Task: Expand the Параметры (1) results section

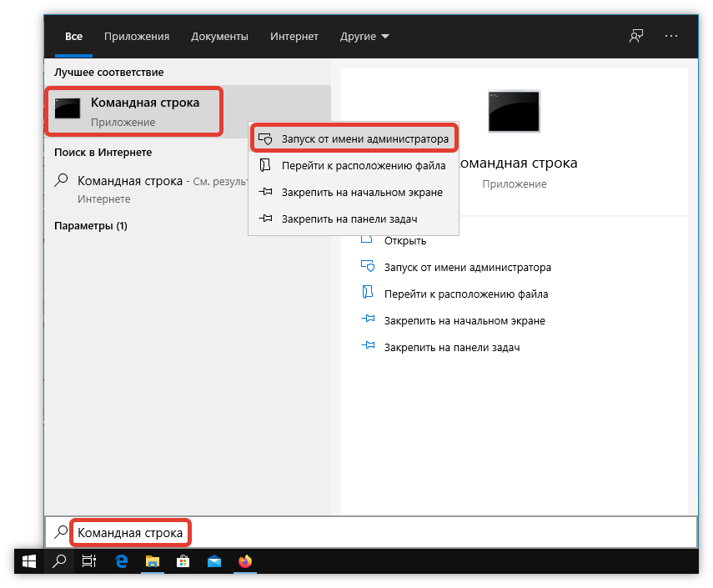Action: (91, 226)
